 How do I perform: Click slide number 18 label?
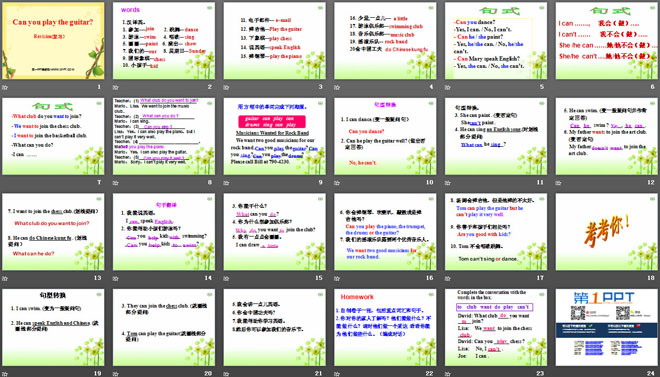click(x=651, y=278)
